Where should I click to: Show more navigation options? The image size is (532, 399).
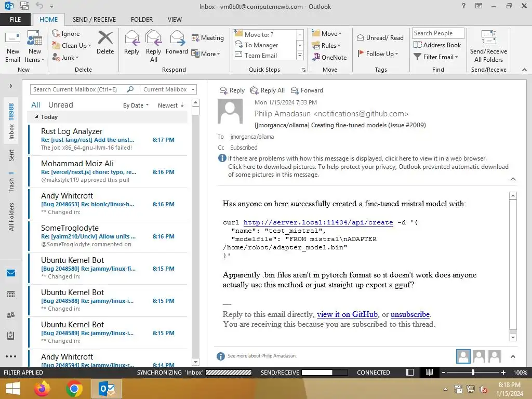tap(11, 356)
